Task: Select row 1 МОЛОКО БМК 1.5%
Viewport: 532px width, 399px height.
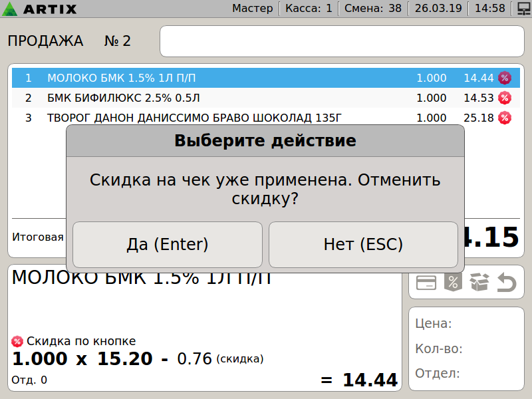Action: (266, 78)
